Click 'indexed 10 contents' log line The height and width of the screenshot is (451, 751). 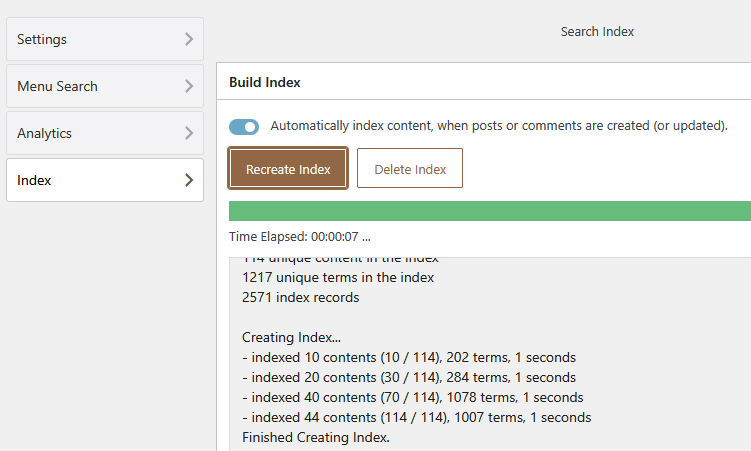409,358
